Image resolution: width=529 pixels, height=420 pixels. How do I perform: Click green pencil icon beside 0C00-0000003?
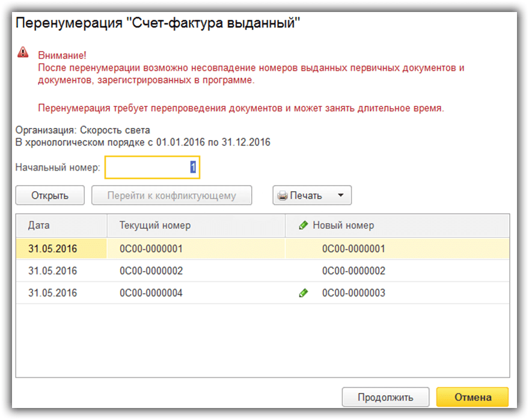304,293
